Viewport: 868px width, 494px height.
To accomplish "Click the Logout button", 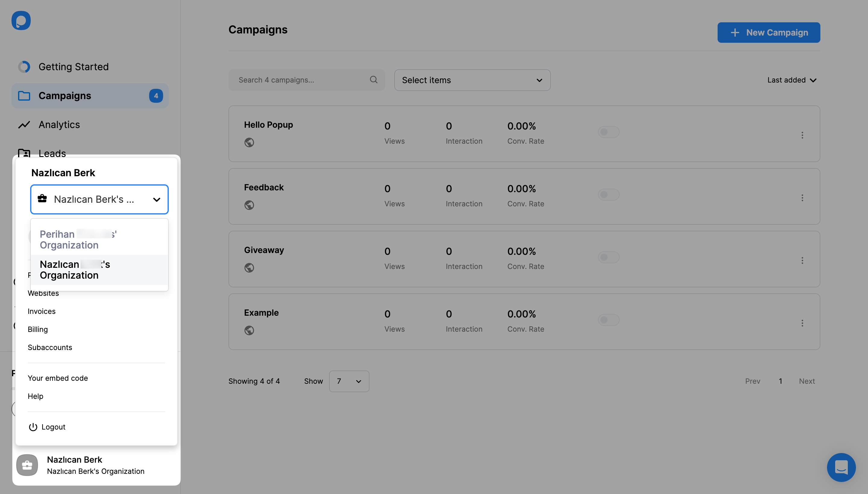I will 53,427.
